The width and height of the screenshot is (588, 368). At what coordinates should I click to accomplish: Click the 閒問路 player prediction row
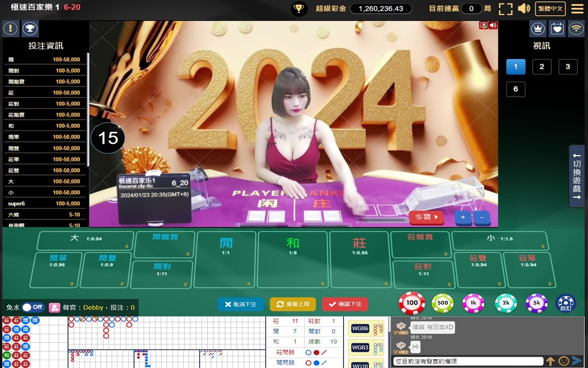(304, 363)
